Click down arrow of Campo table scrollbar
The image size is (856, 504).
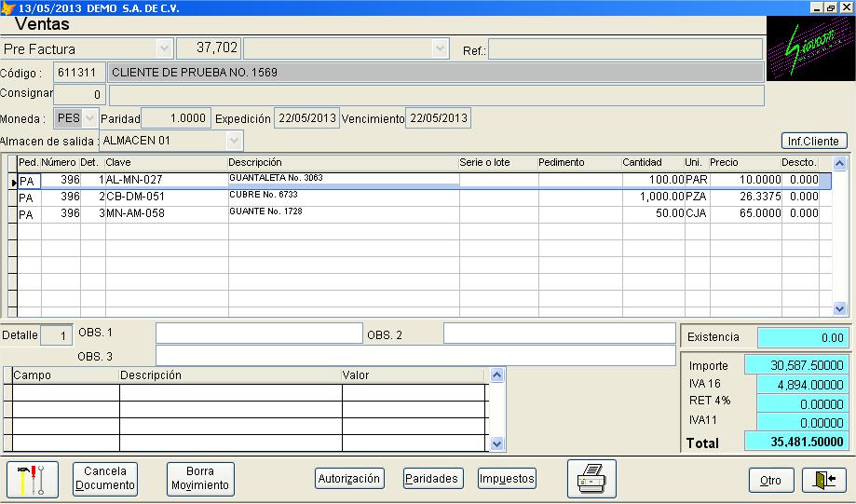coord(496,444)
